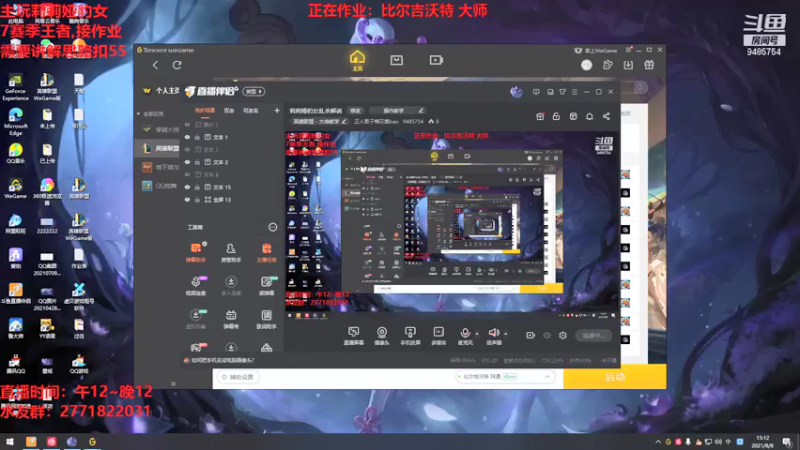
Task: Open the notification bell icon
Action: (589, 116)
